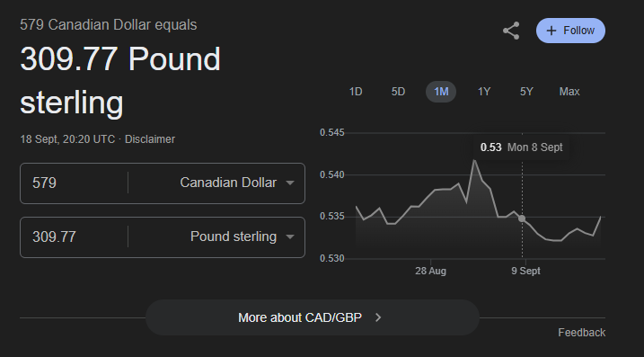Open the Canadian Dollar currency dropdown
The image size is (644, 357).
pos(237,183)
